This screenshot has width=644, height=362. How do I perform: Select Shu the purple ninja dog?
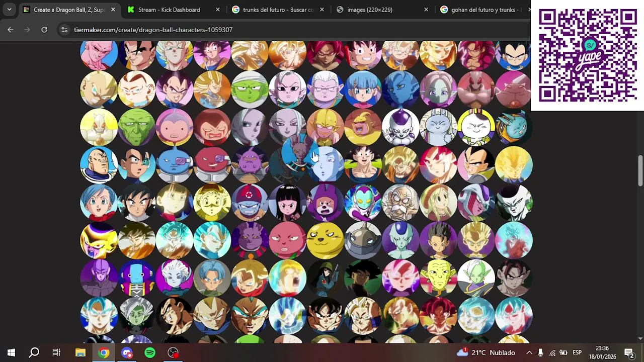click(x=326, y=203)
